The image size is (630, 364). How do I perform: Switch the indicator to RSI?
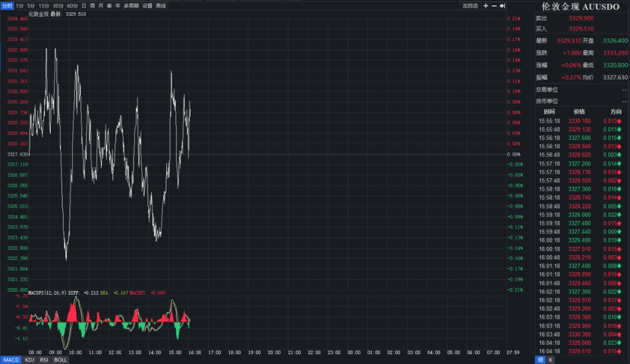point(44,360)
